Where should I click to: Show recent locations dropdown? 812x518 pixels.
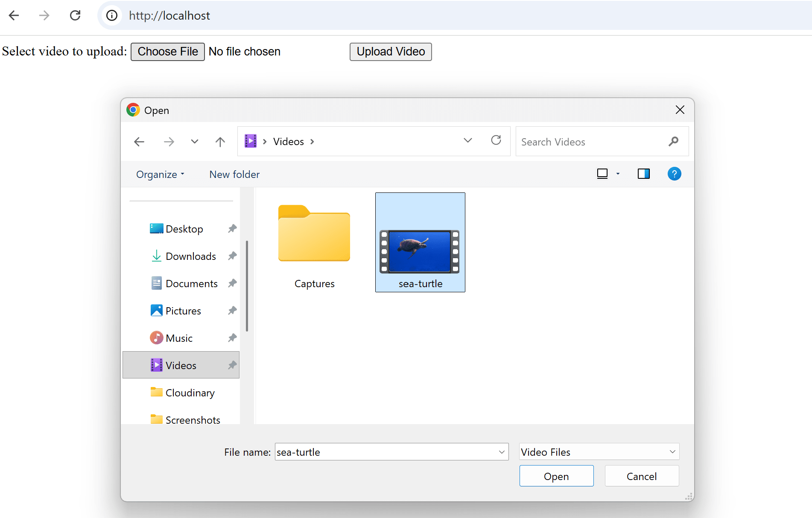click(194, 142)
